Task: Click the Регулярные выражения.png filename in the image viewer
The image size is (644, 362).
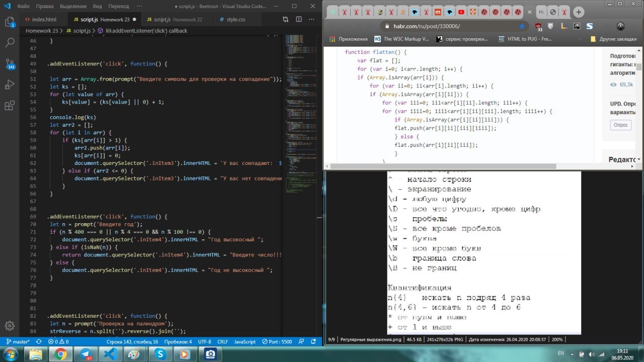Action: click(370, 339)
